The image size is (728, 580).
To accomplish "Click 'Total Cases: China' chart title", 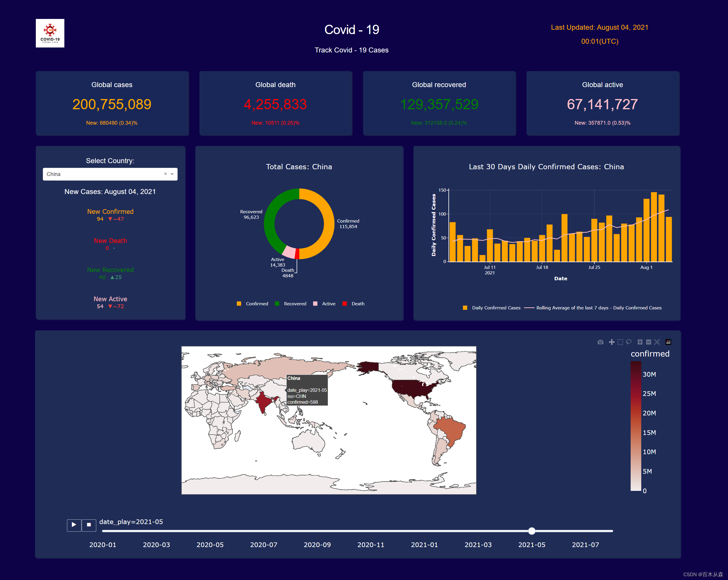I will (x=299, y=167).
